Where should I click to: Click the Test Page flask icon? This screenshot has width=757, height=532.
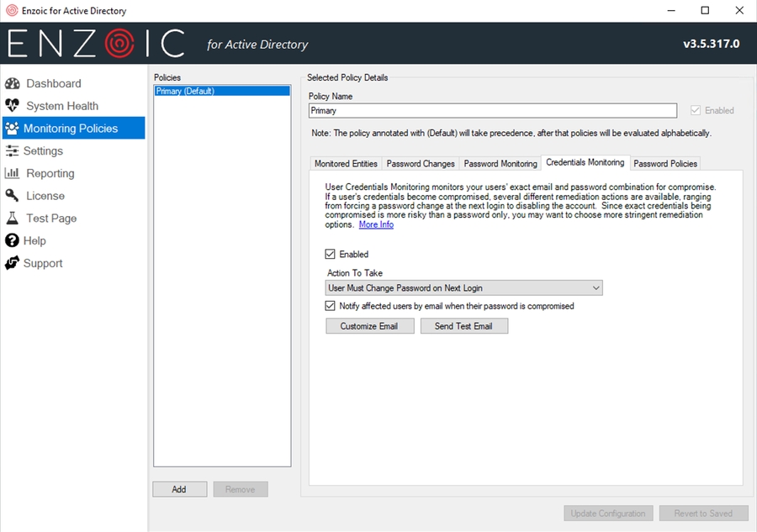(12, 219)
